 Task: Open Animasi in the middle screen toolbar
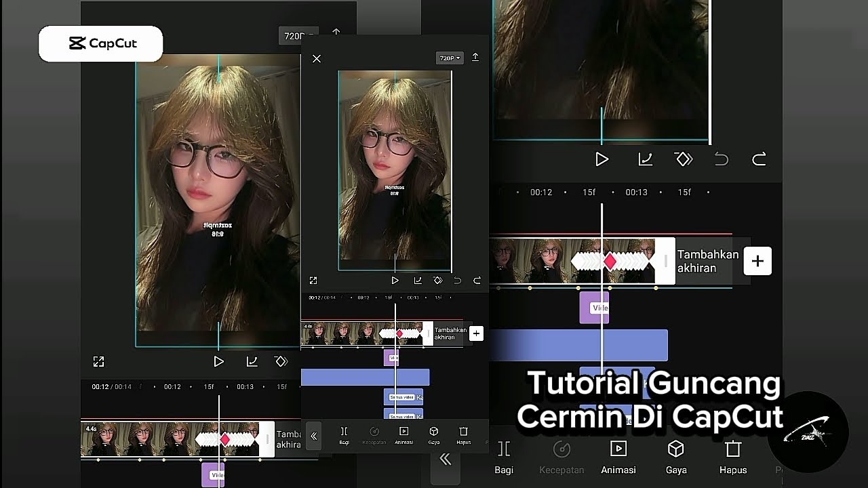[x=404, y=435]
